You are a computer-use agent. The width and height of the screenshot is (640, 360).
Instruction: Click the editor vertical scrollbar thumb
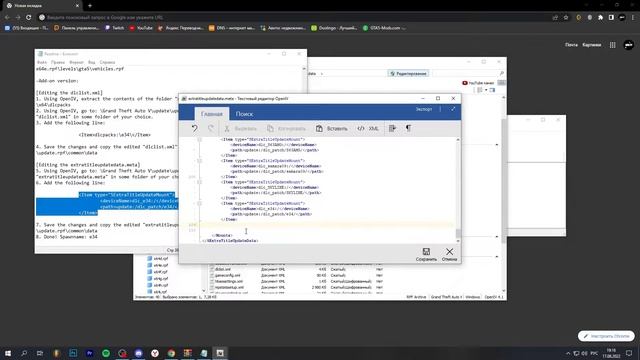[458, 233]
